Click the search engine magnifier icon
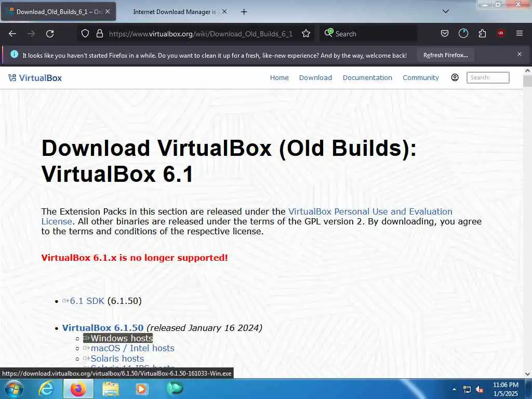 328,33
